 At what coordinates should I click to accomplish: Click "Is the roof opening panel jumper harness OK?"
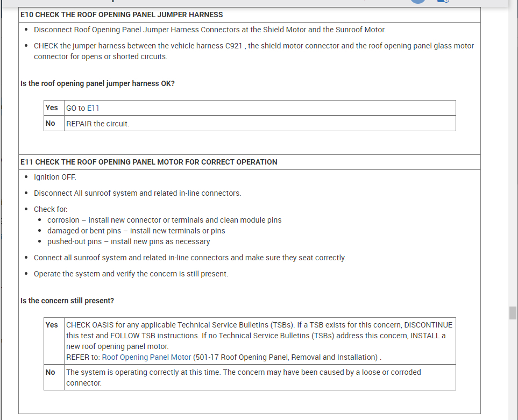(97, 83)
